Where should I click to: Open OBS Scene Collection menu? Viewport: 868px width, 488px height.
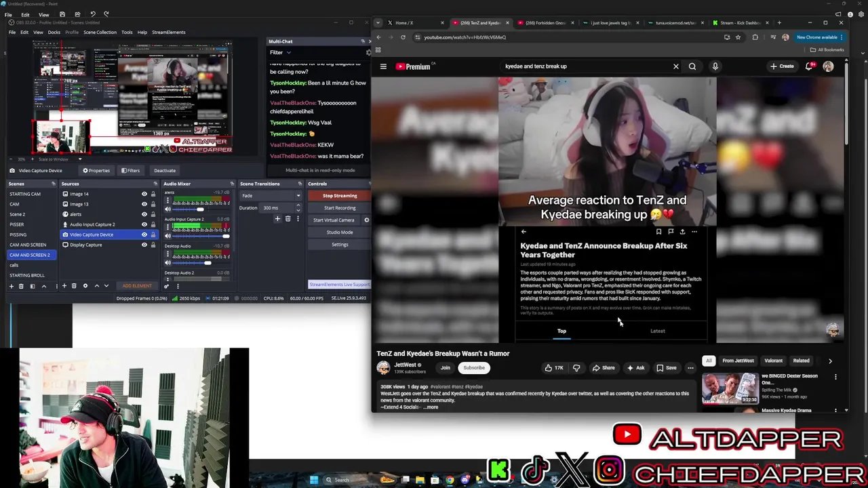[x=100, y=32]
